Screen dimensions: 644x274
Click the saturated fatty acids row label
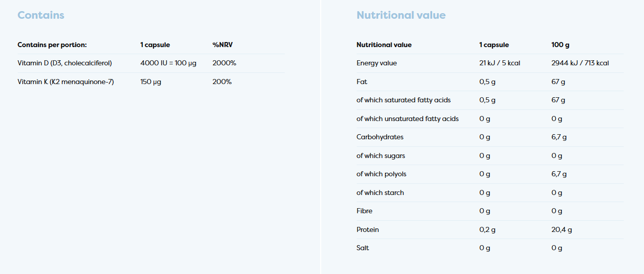(x=404, y=100)
